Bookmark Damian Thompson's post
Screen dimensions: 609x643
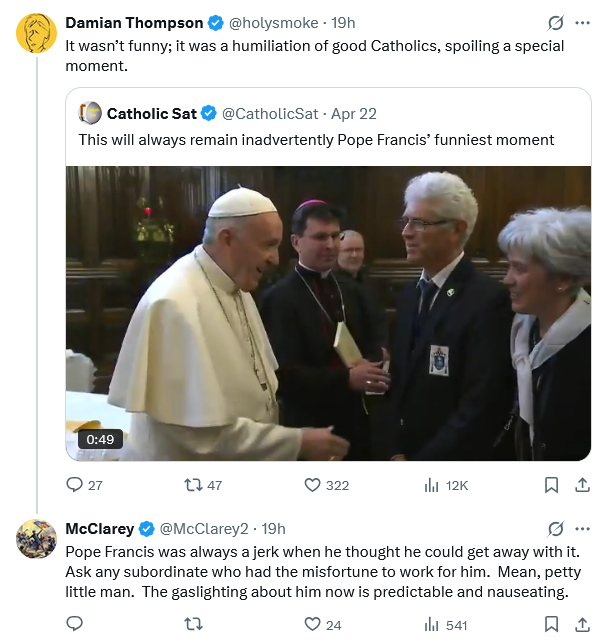(x=551, y=485)
